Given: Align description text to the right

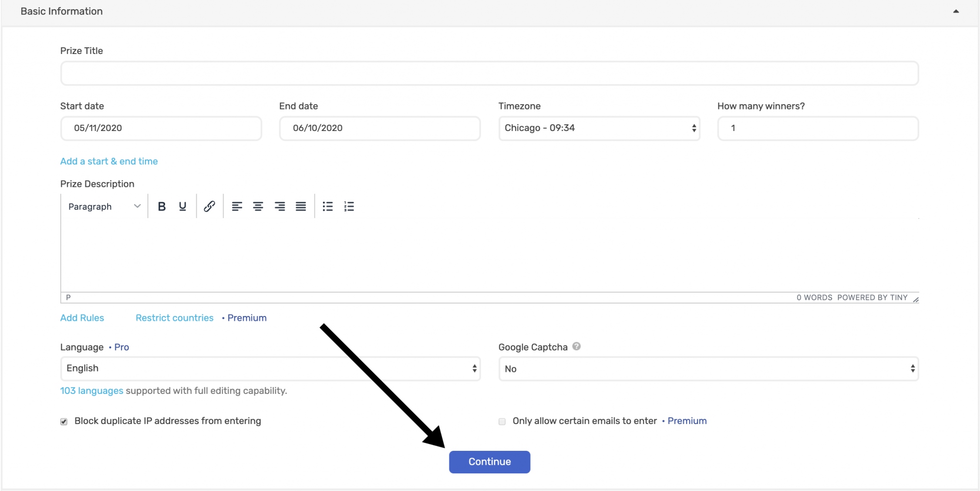Looking at the screenshot, I should click(x=279, y=206).
